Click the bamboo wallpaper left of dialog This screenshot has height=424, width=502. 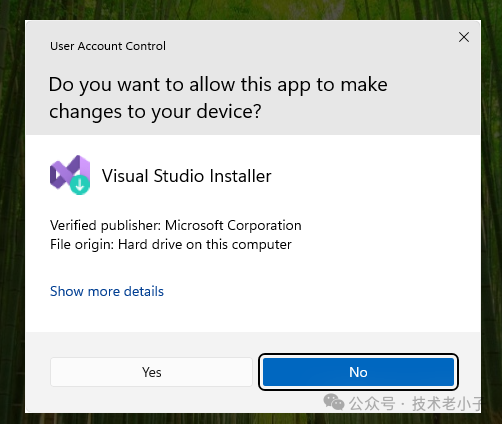pyautogui.click(x=12, y=213)
